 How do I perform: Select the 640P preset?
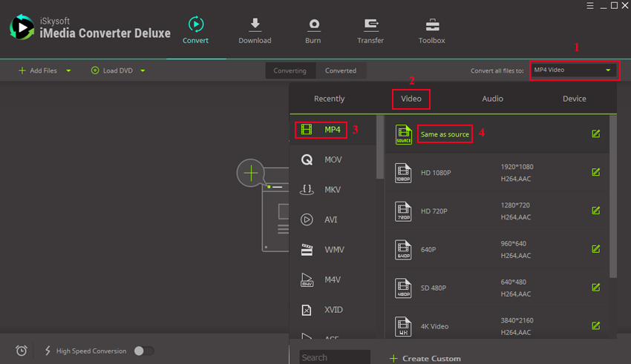click(497, 250)
